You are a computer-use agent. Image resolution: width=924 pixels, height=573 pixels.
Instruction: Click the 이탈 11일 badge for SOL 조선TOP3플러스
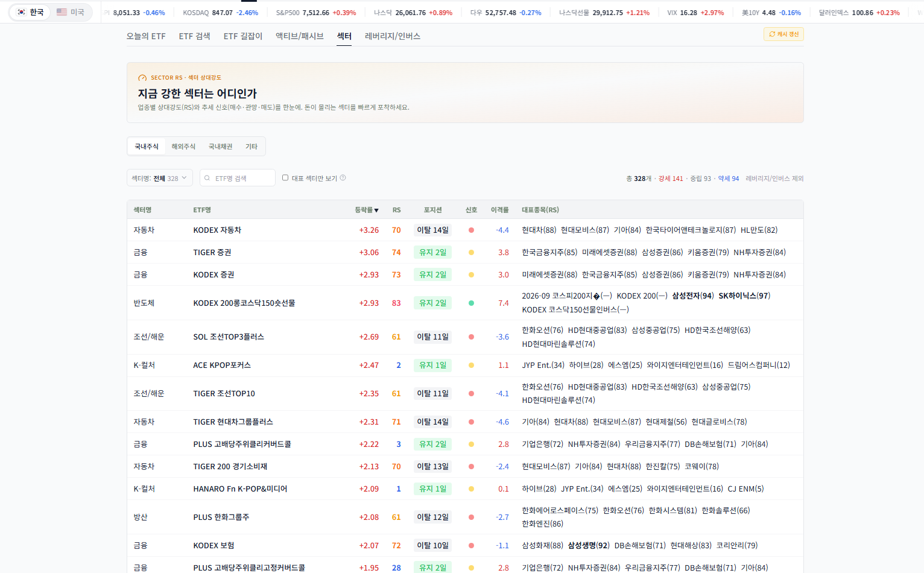(433, 337)
